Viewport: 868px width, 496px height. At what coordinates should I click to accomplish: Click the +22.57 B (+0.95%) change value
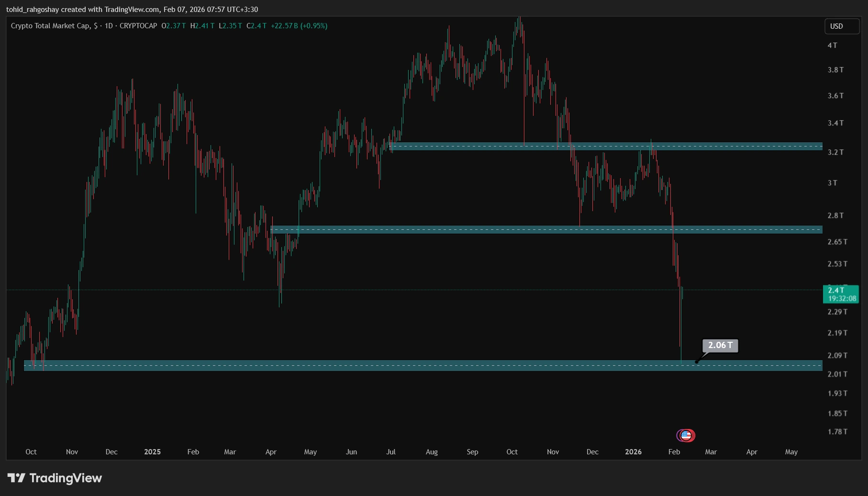pos(299,26)
